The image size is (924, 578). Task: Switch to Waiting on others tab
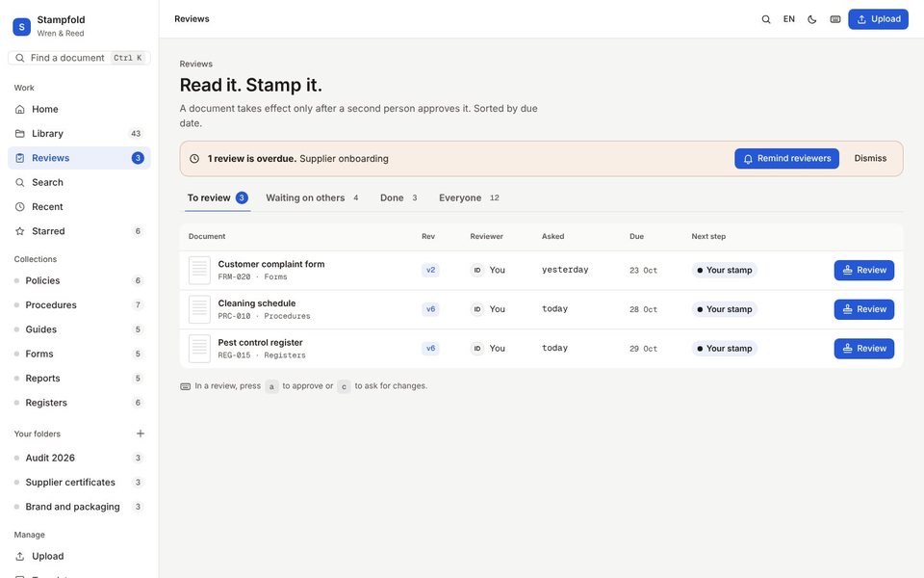(312, 198)
